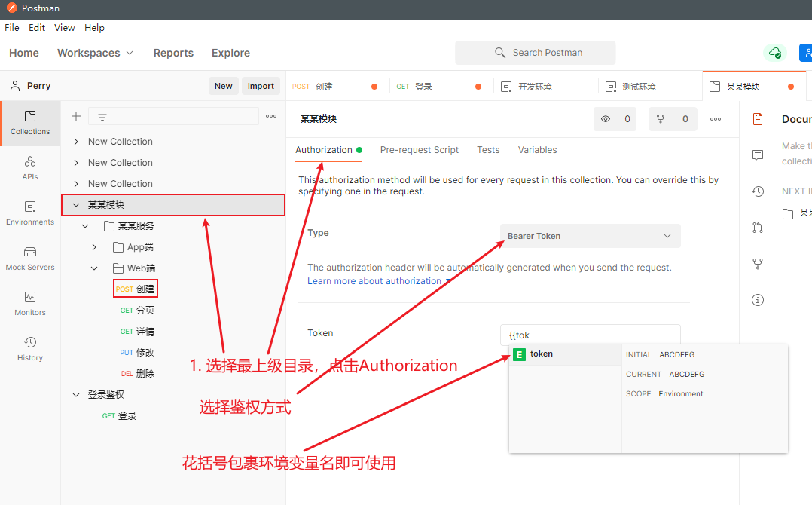This screenshot has width=812, height=505.
Task: Click the Token input field
Action: [x=591, y=335]
